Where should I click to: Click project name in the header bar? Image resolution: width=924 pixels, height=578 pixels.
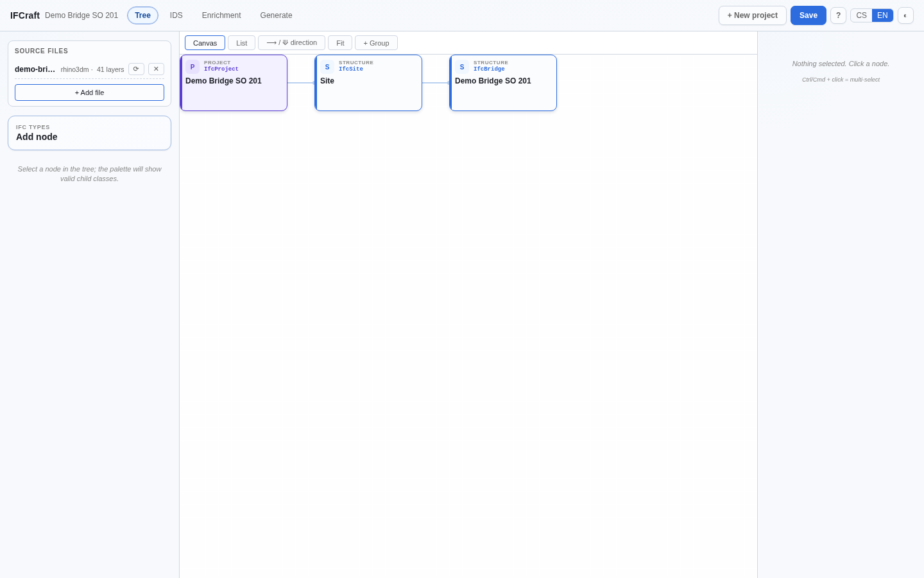tap(81, 15)
